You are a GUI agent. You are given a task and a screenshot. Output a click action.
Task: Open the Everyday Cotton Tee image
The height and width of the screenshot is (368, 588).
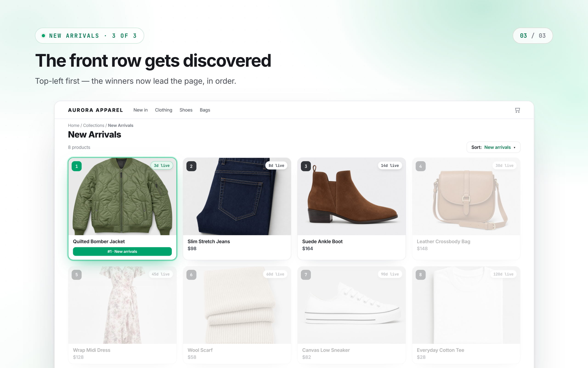[x=466, y=305]
